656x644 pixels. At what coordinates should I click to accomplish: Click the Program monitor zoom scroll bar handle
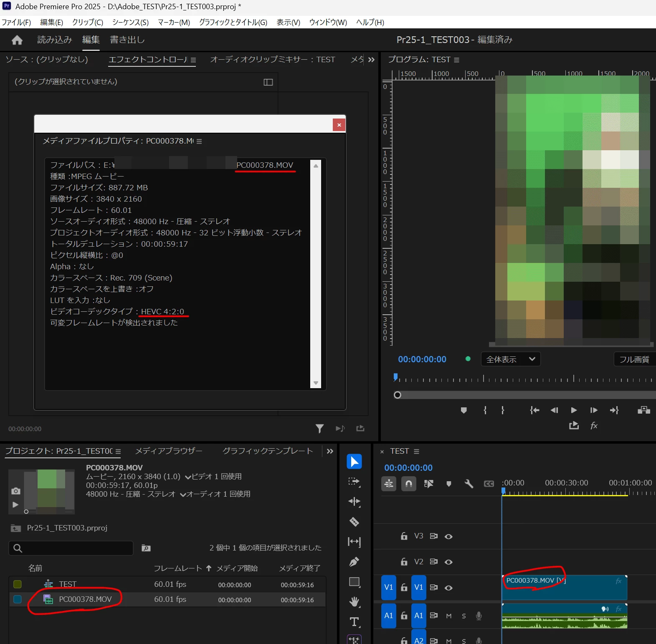click(x=398, y=395)
